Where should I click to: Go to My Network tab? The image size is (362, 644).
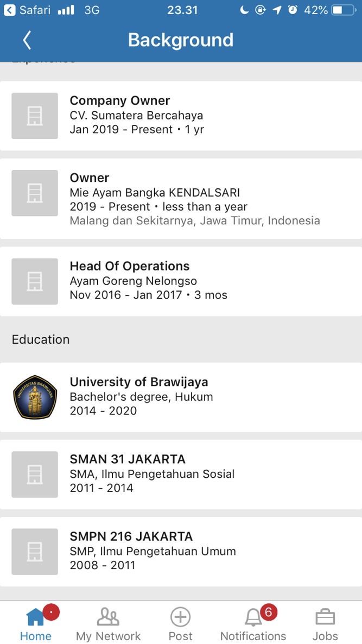109,623
